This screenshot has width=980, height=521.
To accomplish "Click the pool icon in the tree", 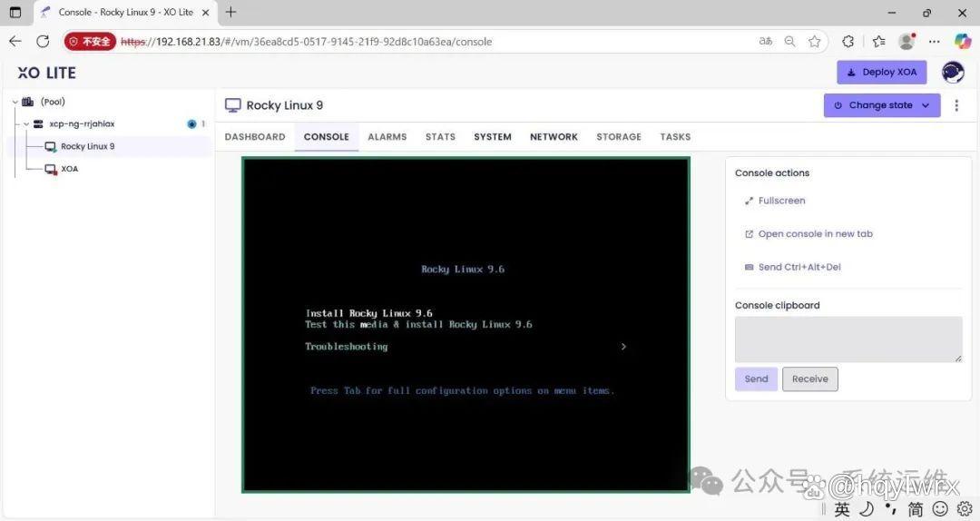I will point(27,102).
